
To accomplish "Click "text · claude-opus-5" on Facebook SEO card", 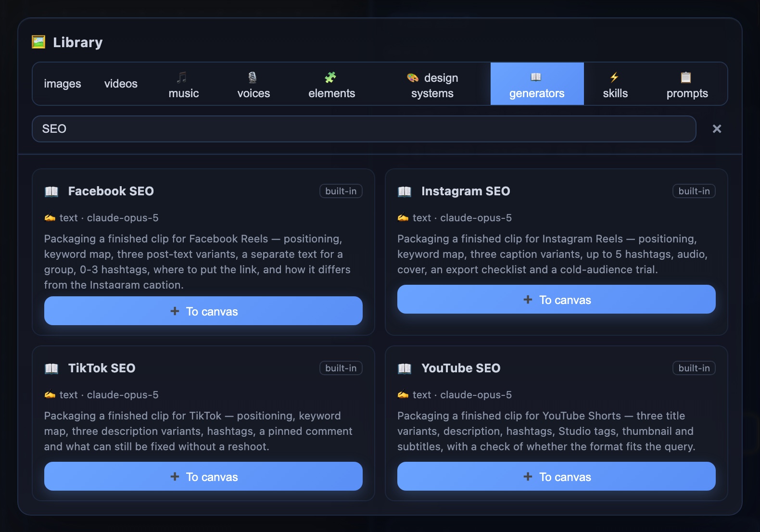I will pyautogui.click(x=109, y=218).
